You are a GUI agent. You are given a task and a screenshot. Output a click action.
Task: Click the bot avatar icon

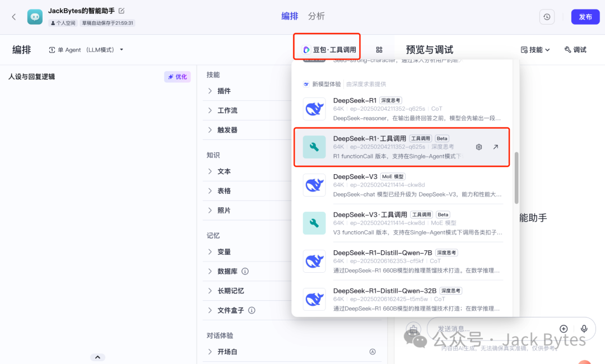point(35,17)
